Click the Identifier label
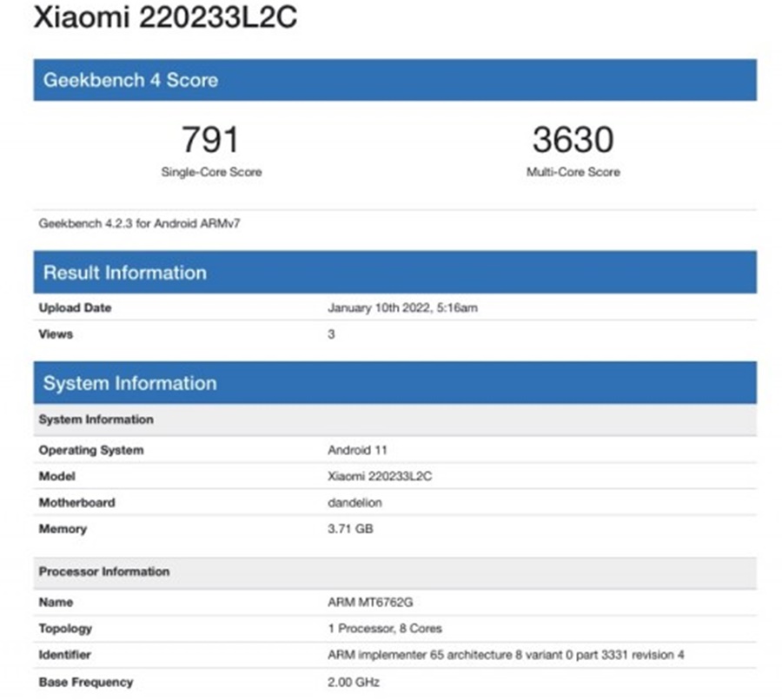The height and width of the screenshot is (700, 782). pos(65,655)
